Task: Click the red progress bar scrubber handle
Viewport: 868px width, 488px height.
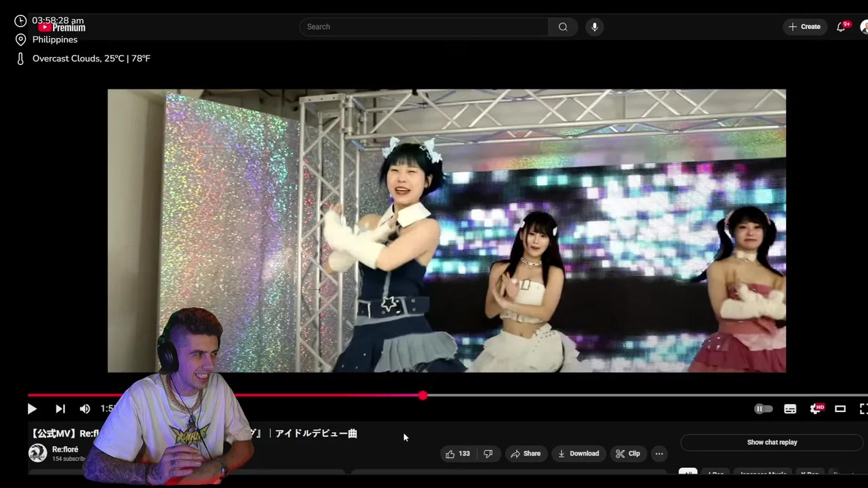Action: point(422,395)
